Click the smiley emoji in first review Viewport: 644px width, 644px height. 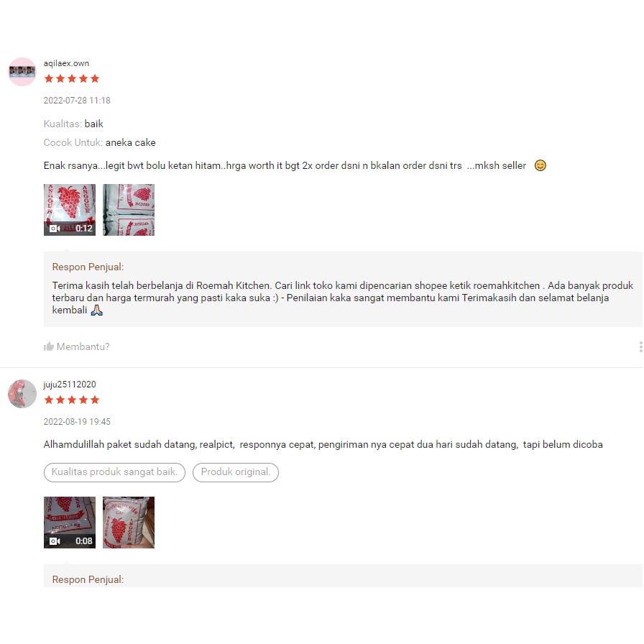click(540, 165)
